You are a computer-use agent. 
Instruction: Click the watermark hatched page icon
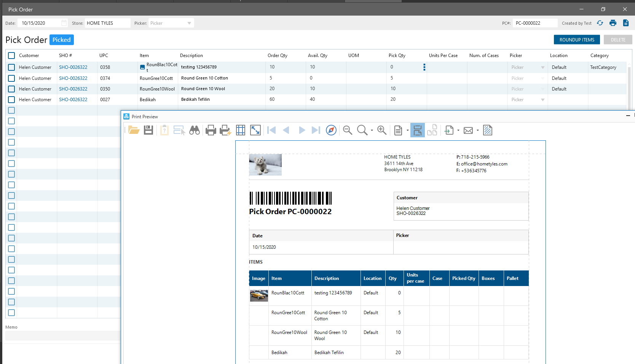click(488, 130)
